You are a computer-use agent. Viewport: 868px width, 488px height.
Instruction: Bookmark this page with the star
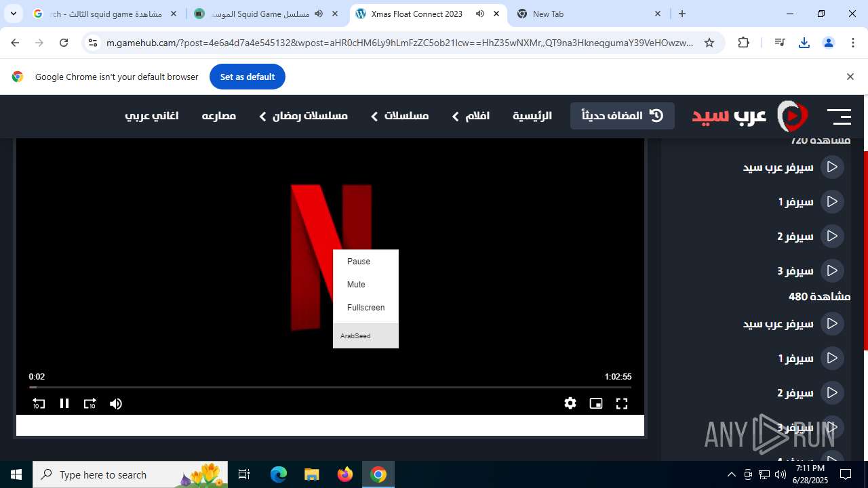pyautogui.click(x=709, y=43)
